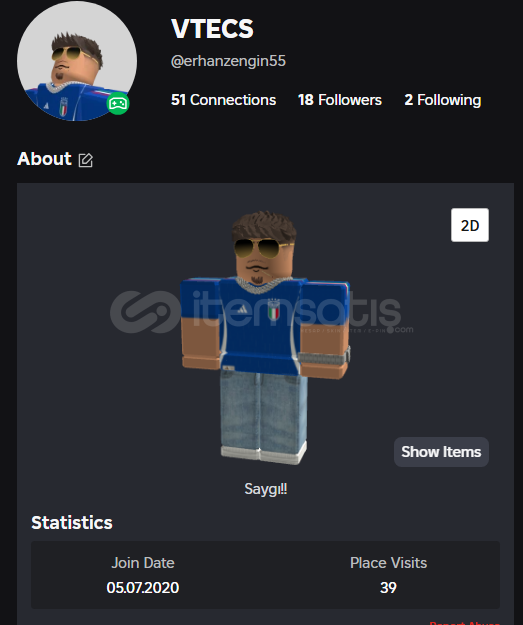This screenshot has height=625, width=523.
Task: Switch avatar view with the 2D toggle
Action: coord(470,225)
